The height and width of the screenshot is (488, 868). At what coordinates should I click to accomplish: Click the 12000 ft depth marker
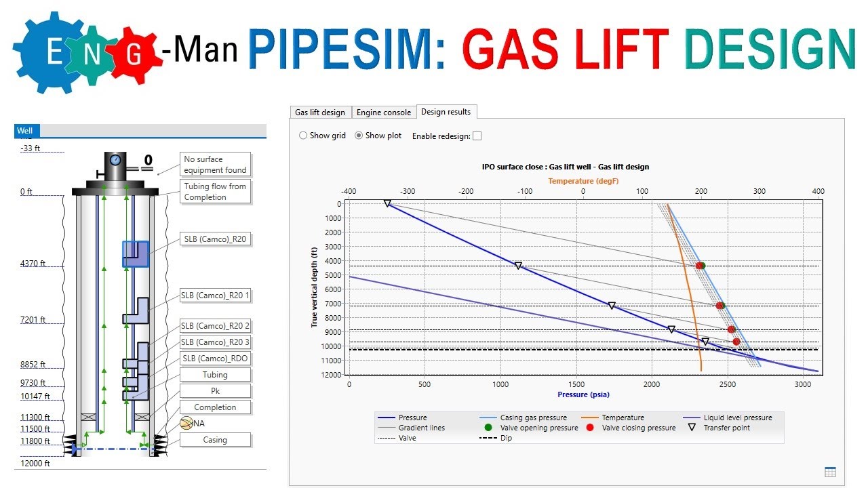tap(35, 464)
